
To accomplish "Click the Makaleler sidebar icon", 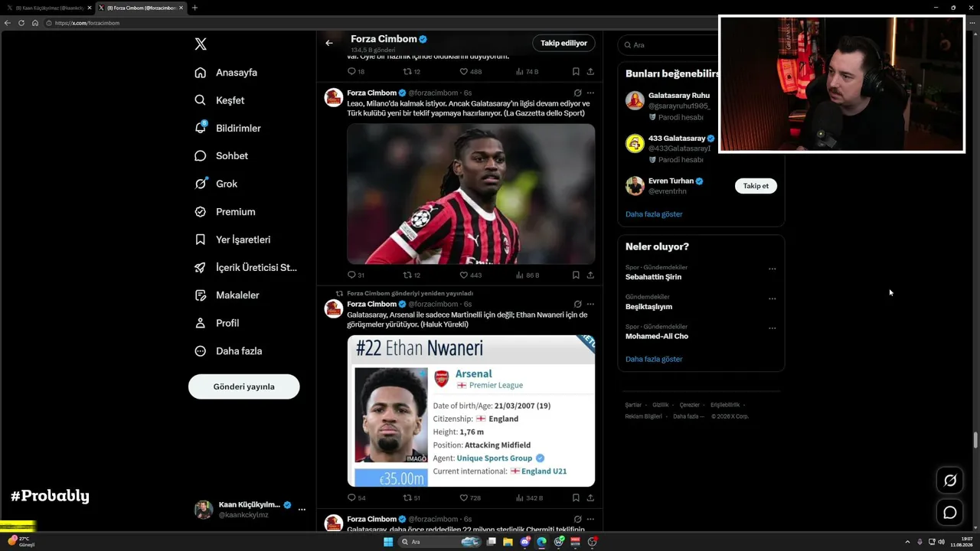I will [201, 295].
